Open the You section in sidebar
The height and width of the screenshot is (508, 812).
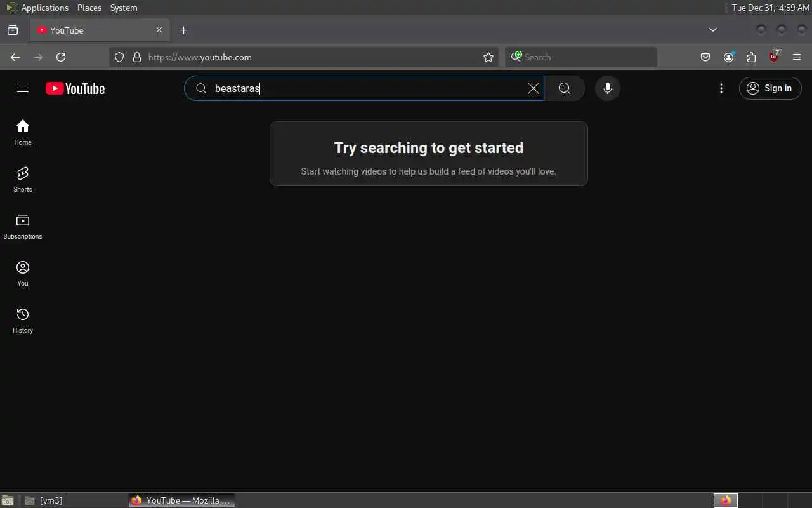click(x=23, y=273)
